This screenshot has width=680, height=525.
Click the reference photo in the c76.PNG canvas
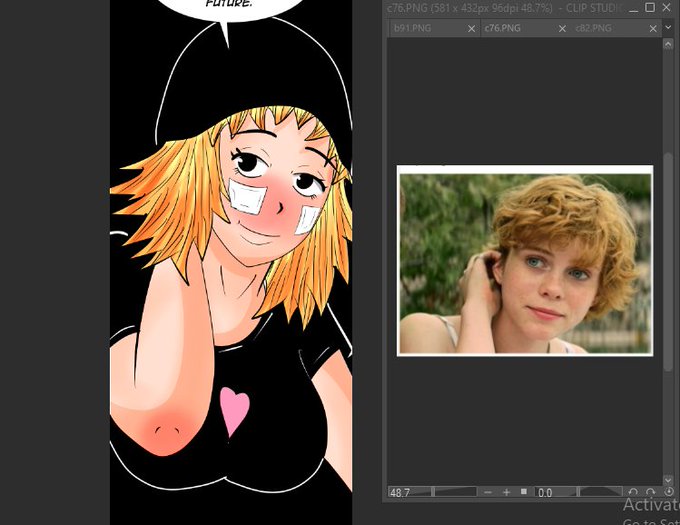click(525, 261)
